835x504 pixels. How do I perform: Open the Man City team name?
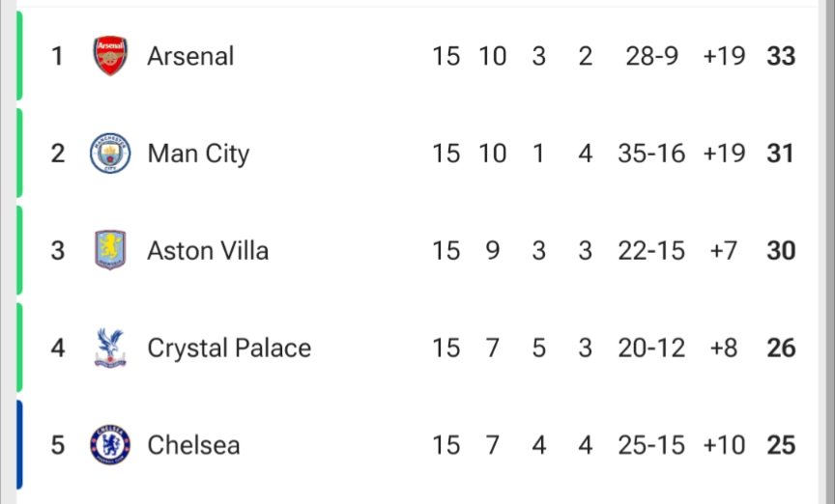(198, 154)
